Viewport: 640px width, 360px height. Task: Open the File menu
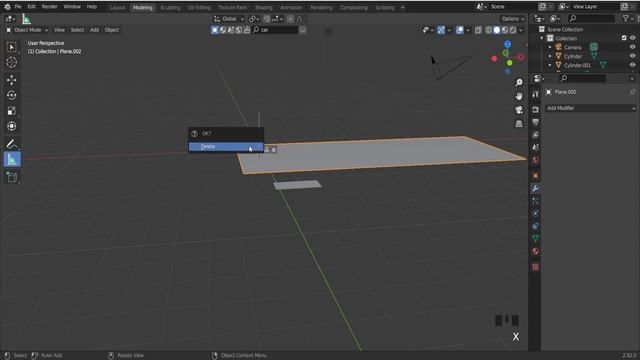coord(18,7)
